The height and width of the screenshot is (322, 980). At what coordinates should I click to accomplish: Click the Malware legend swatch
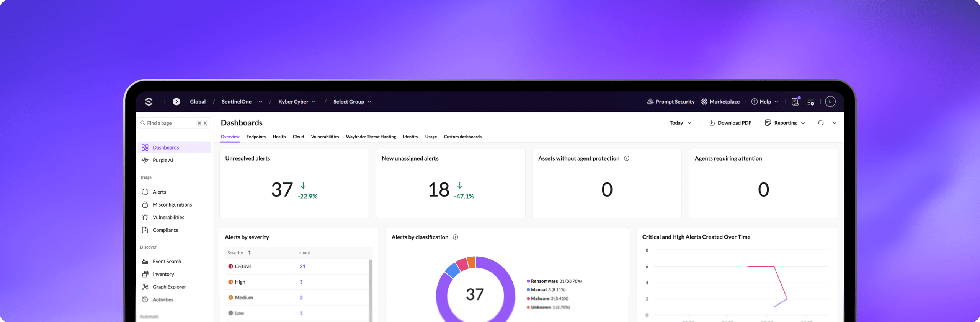(x=528, y=299)
